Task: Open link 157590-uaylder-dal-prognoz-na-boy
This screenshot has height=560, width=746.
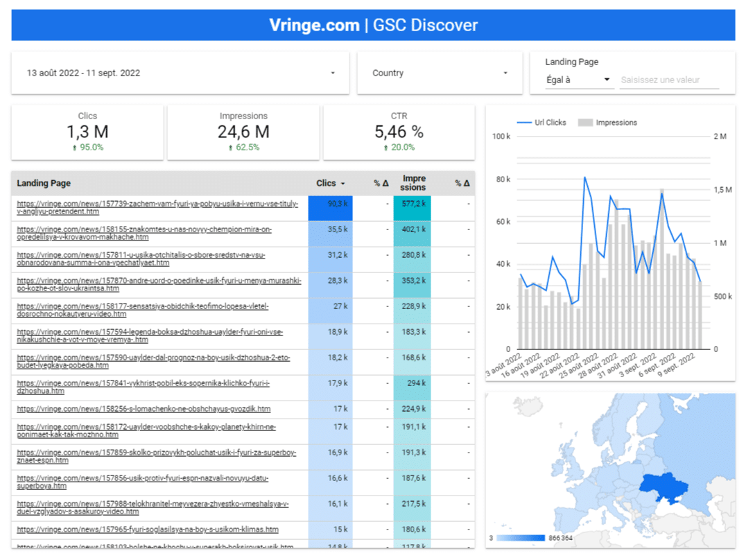Action: coord(153,362)
